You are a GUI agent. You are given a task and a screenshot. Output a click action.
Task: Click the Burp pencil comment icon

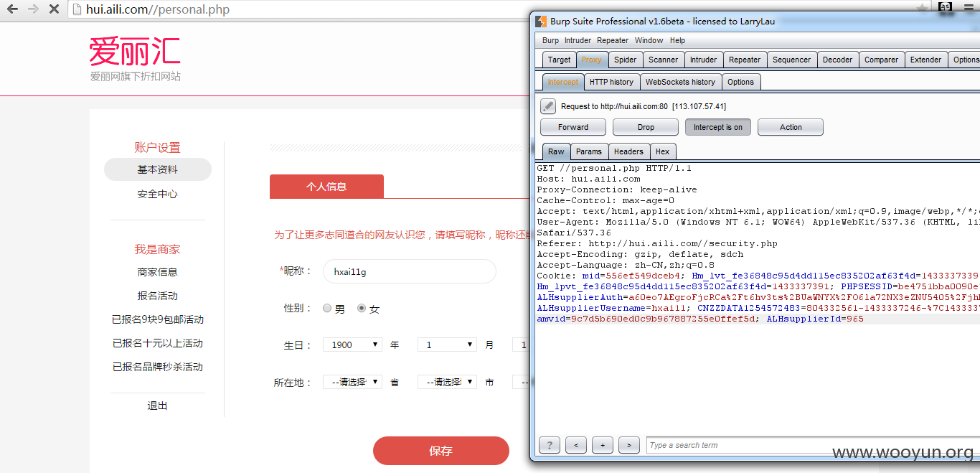pyautogui.click(x=548, y=106)
